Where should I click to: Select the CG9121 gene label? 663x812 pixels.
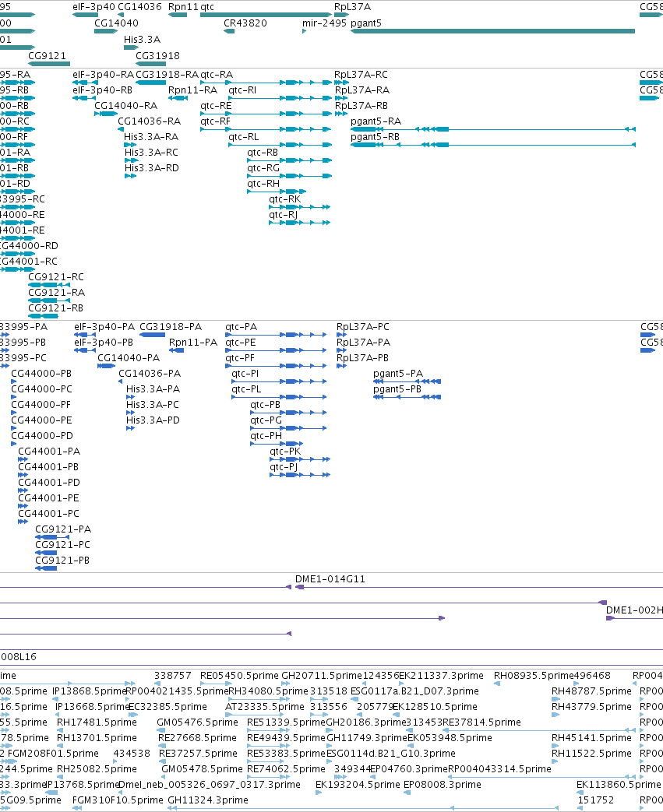pyautogui.click(x=48, y=56)
